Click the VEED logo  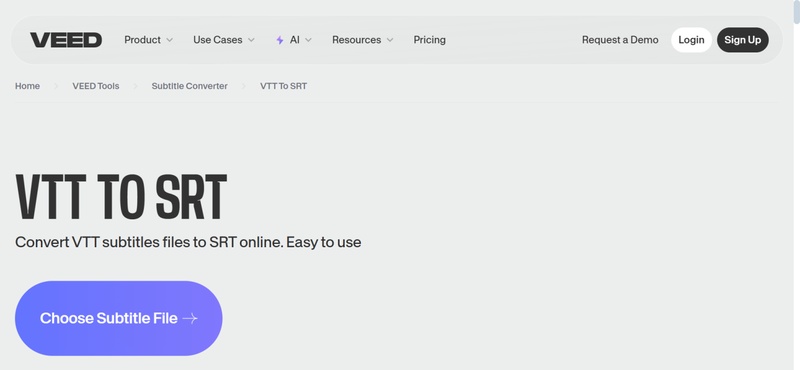66,40
